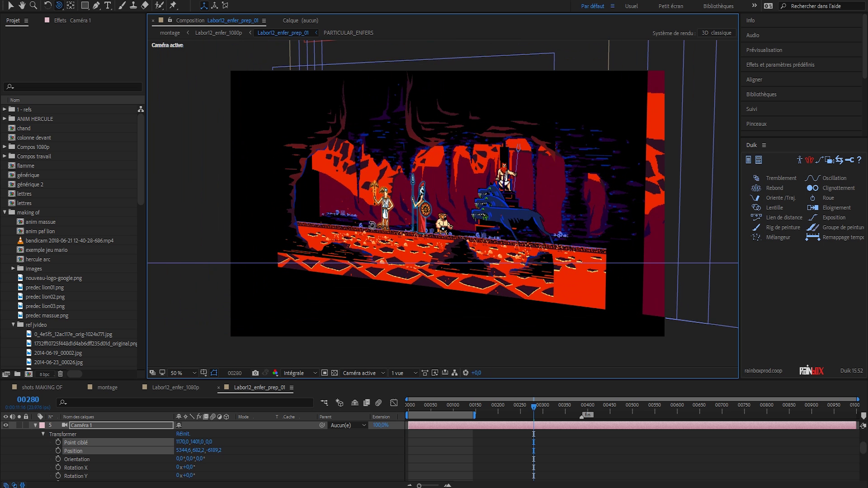Open composition flowchart icon in timeline

[x=325, y=403]
